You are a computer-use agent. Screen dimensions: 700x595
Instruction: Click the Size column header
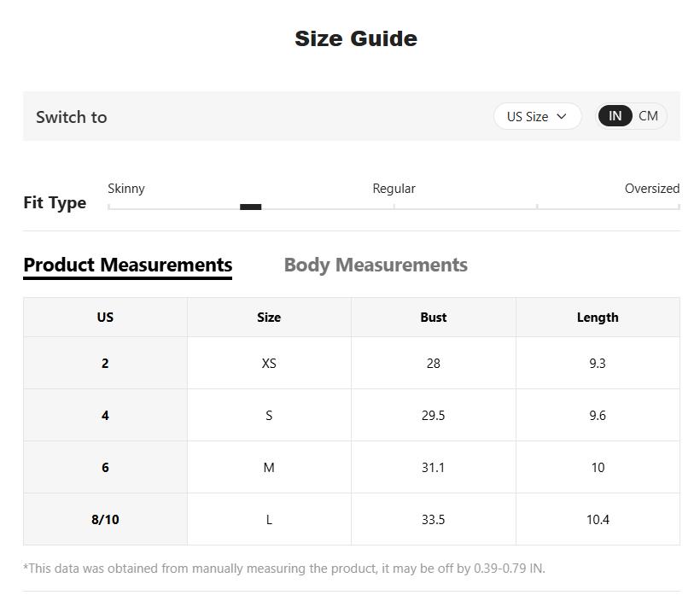269,317
